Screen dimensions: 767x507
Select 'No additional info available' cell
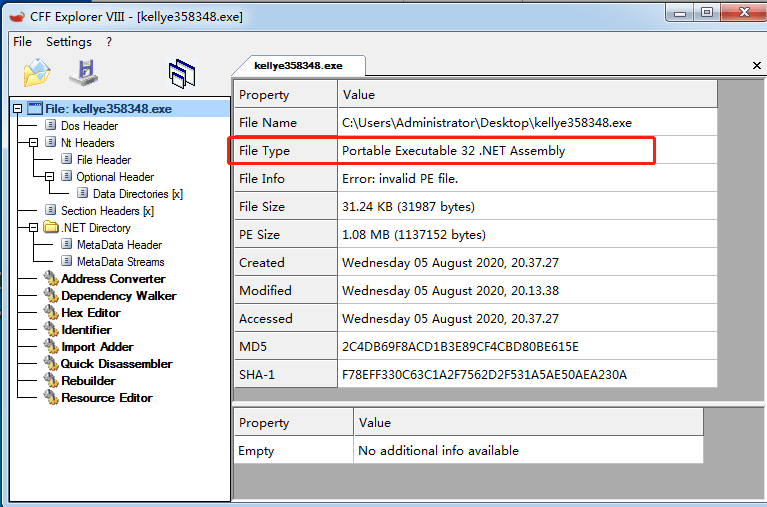529,450
